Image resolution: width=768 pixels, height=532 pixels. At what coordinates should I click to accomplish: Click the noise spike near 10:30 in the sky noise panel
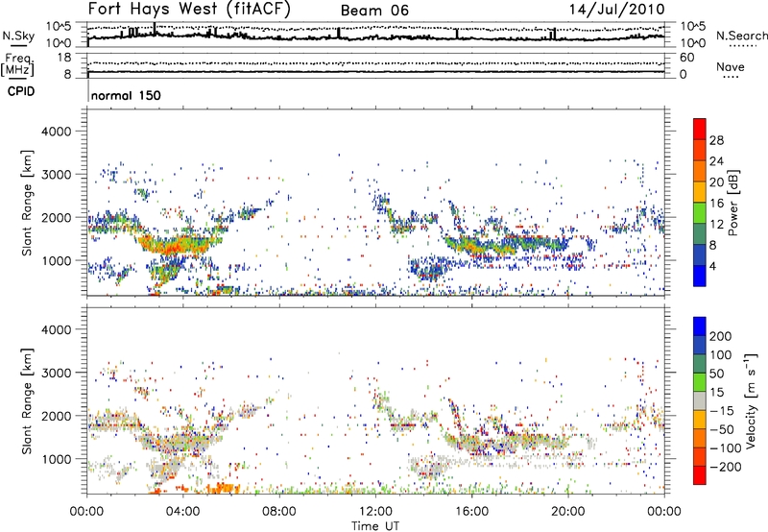(338, 33)
